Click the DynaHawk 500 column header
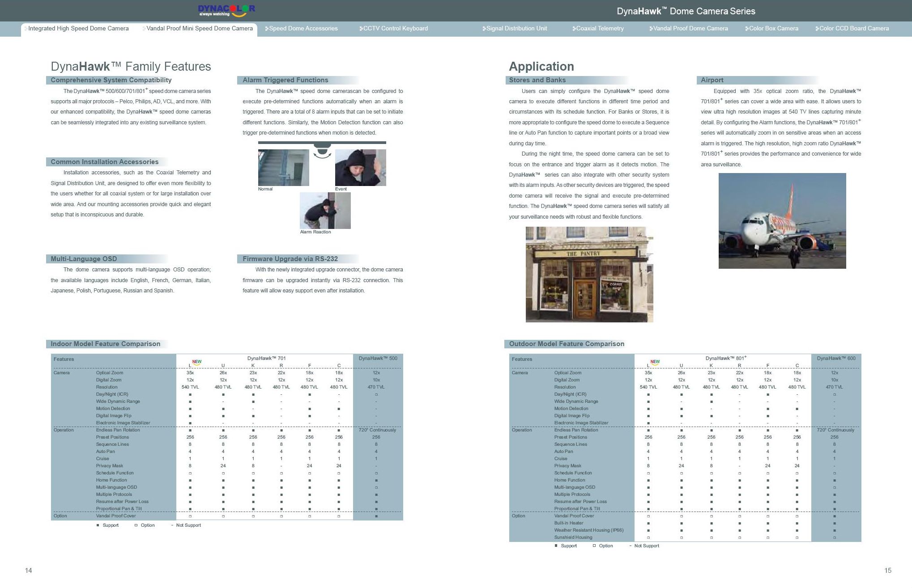The image size is (912, 588). coord(378,358)
